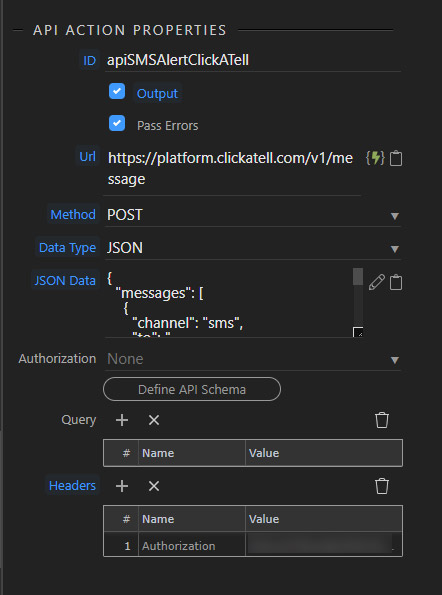Open dynamic data picker for Url
The image size is (442, 595).
375,158
